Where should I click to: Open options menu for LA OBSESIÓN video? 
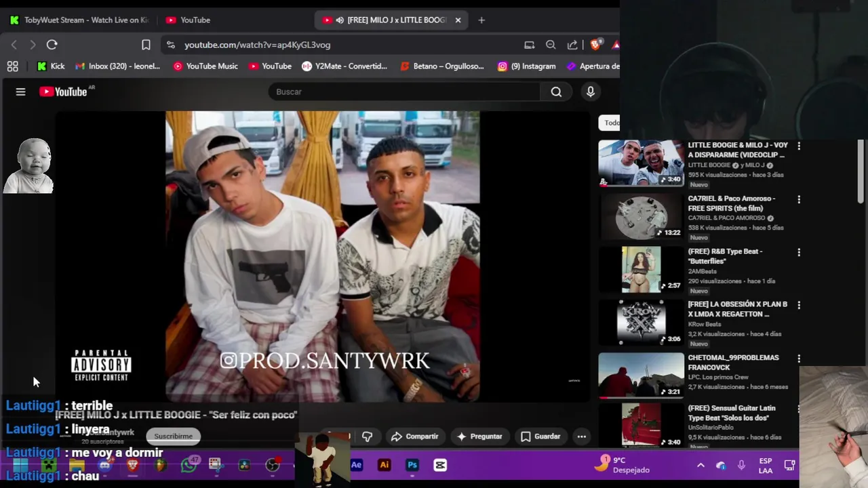tap(799, 305)
